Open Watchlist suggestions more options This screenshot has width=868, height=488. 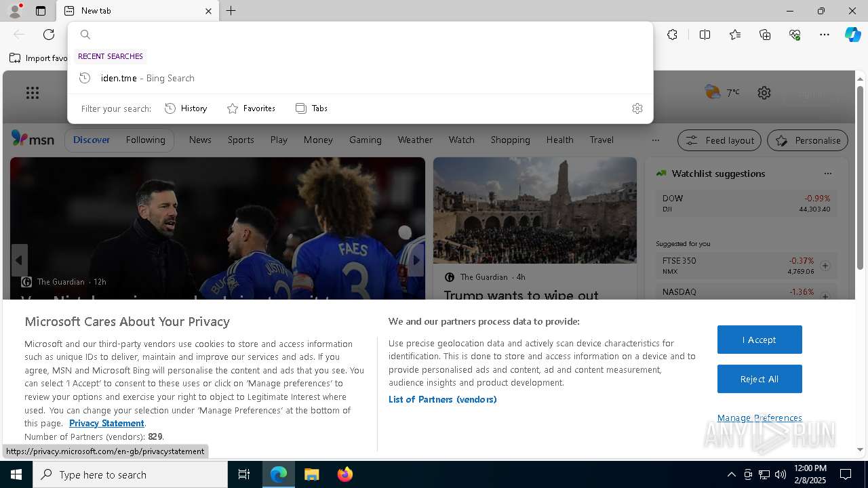click(x=827, y=174)
